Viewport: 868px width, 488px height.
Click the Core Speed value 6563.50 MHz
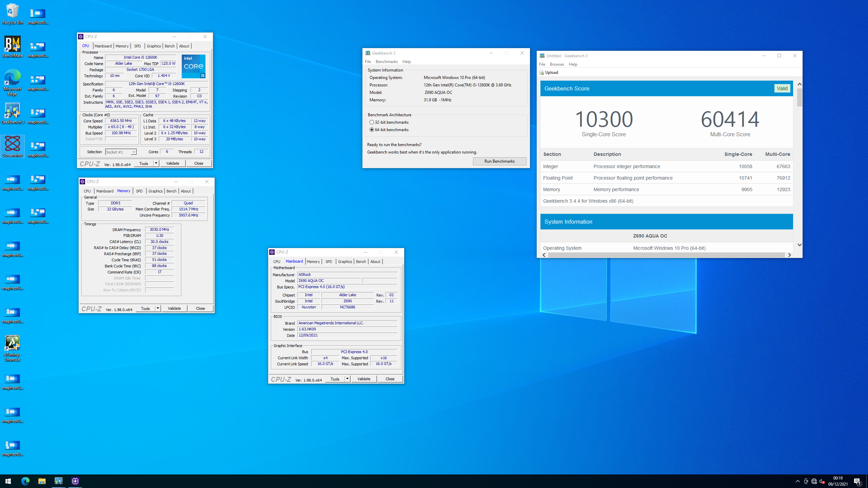pos(121,121)
